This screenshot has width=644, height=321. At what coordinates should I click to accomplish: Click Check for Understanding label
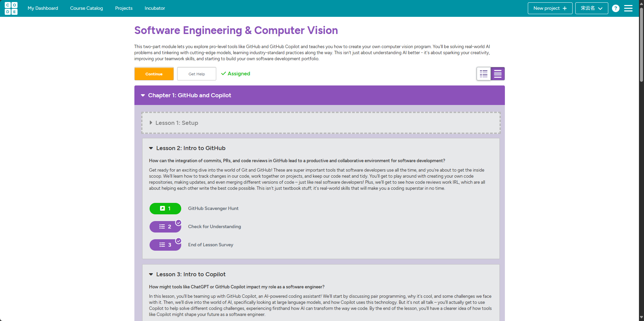click(215, 227)
